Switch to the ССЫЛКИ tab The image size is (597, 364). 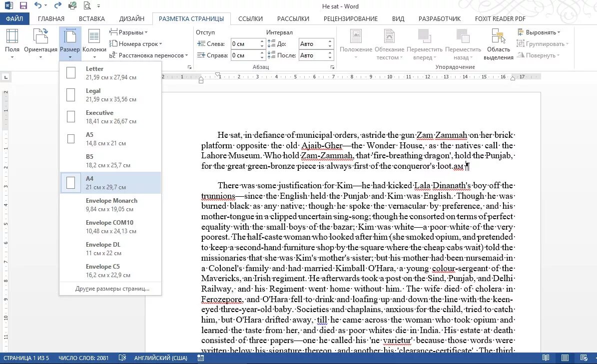[x=250, y=18]
